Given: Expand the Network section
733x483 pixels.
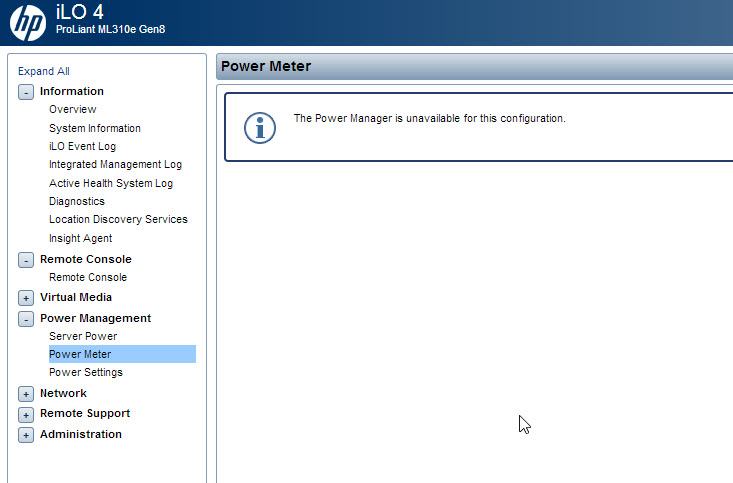Looking at the screenshot, I should (x=26, y=394).
